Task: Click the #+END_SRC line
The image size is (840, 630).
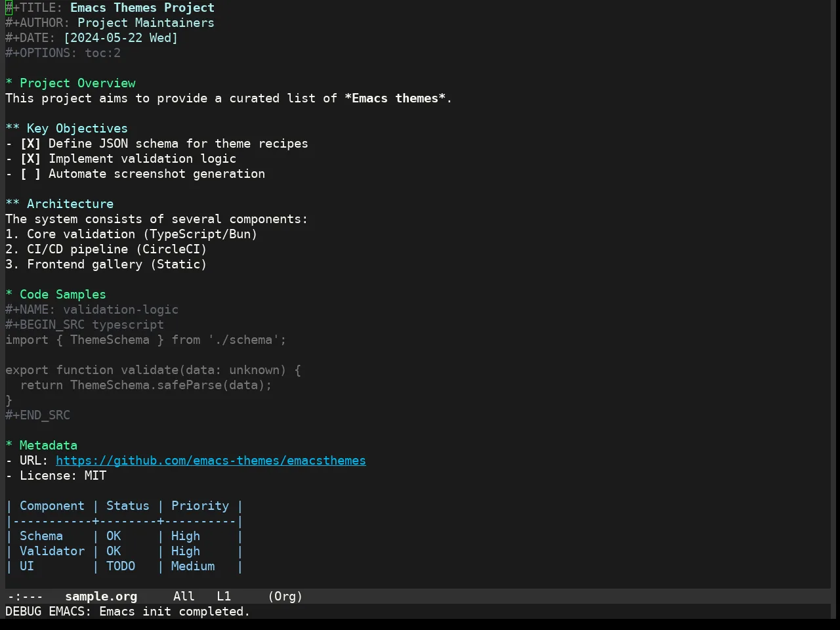Action: (37, 415)
